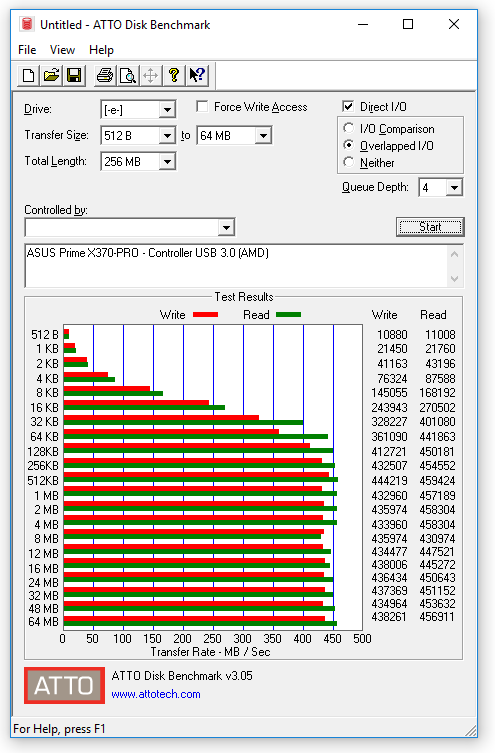
Task: Click the description box scroll up arrow
Action: 455,254
